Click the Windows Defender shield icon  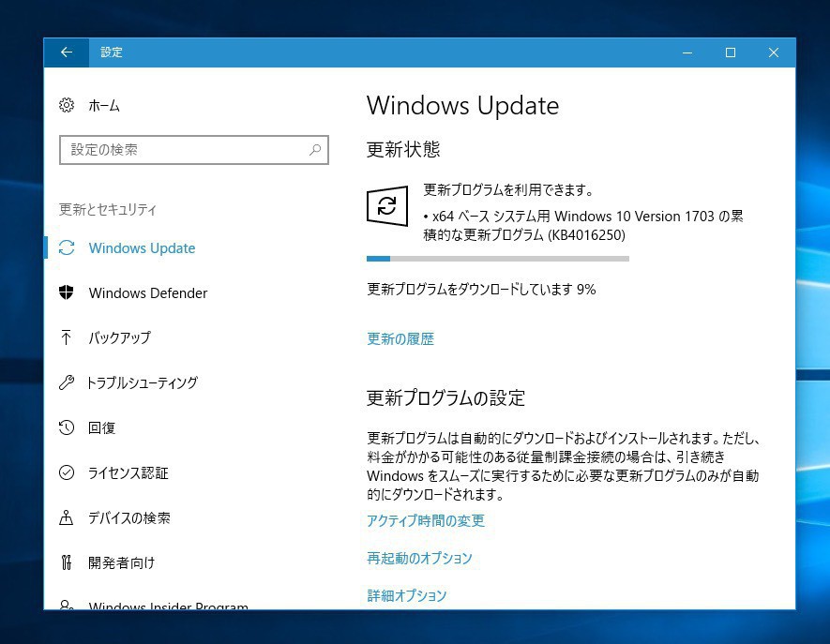[67, 292]
